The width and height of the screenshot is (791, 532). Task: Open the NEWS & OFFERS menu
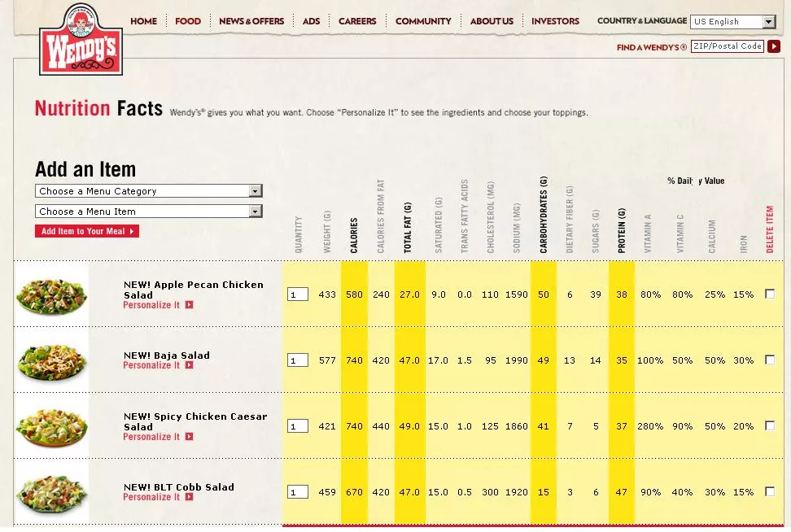point(251,21)
